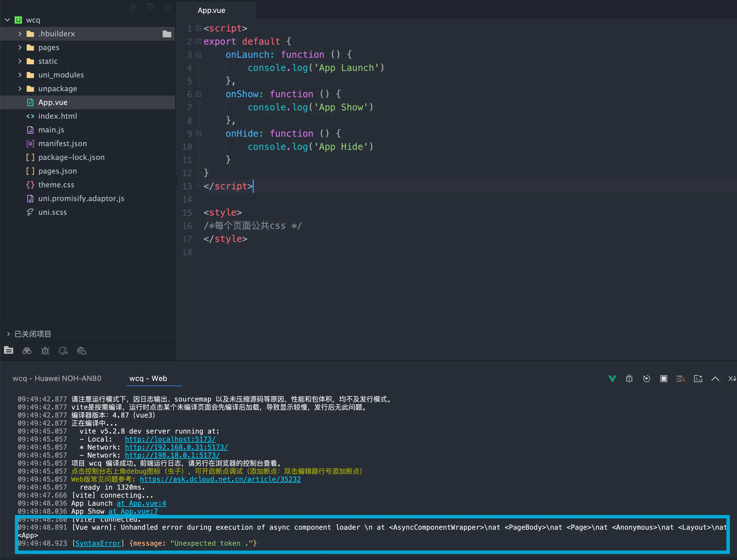The height and width of the screenshot is (560, 737).
Task: Open new terminal icon in console toolbar
Action: 698,379
